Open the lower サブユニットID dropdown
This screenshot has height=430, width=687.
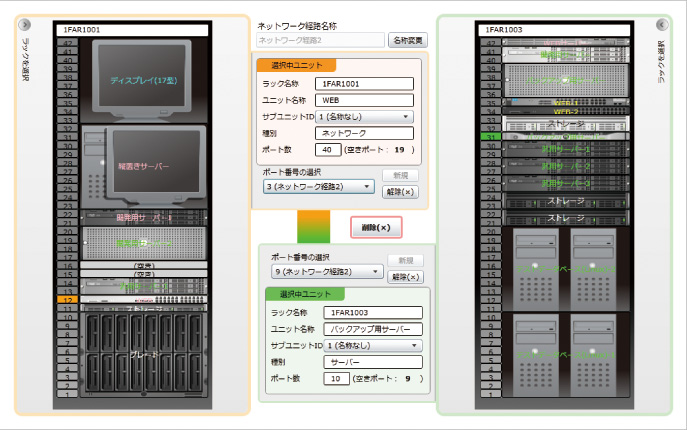[371, 345]
